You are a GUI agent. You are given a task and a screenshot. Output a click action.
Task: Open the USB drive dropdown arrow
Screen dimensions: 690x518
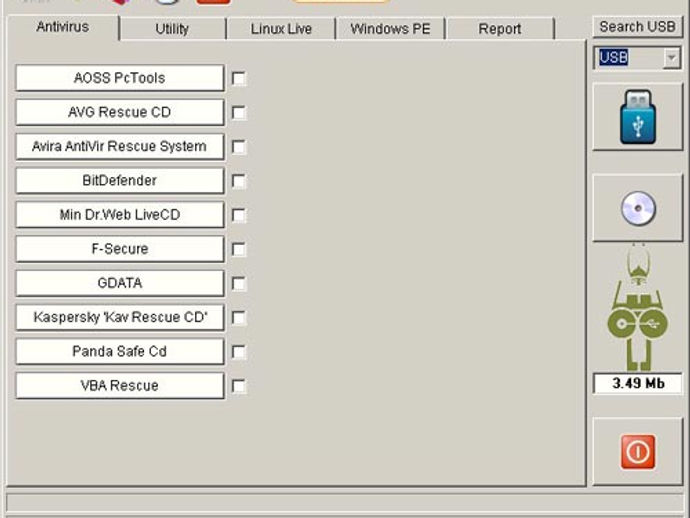[x=672, y=58]
